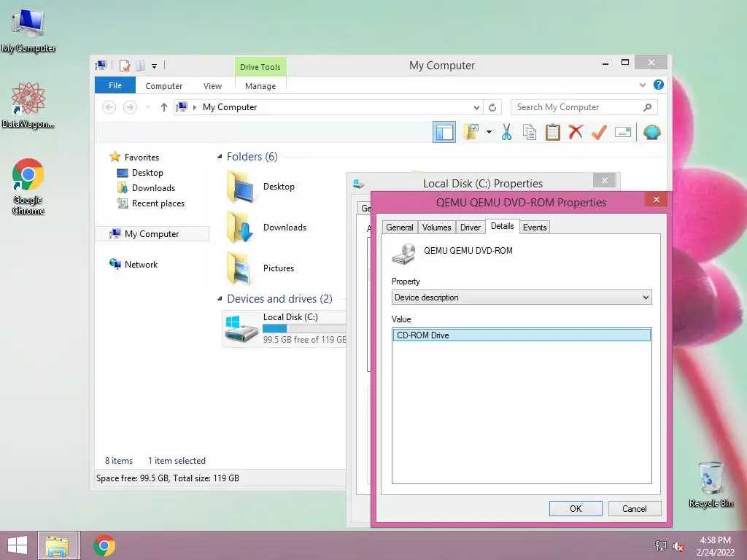
Task: Select the Desktop folder icon in file list
Action: [241, 187]
